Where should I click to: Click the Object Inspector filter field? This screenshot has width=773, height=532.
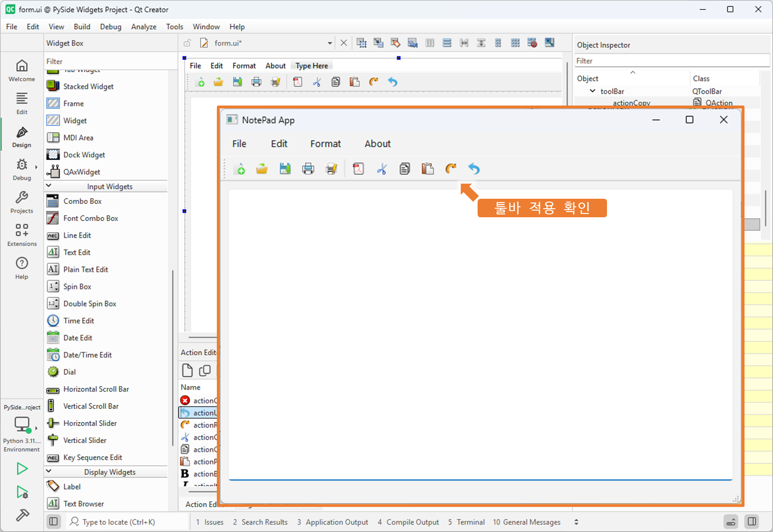coord(672,61)
